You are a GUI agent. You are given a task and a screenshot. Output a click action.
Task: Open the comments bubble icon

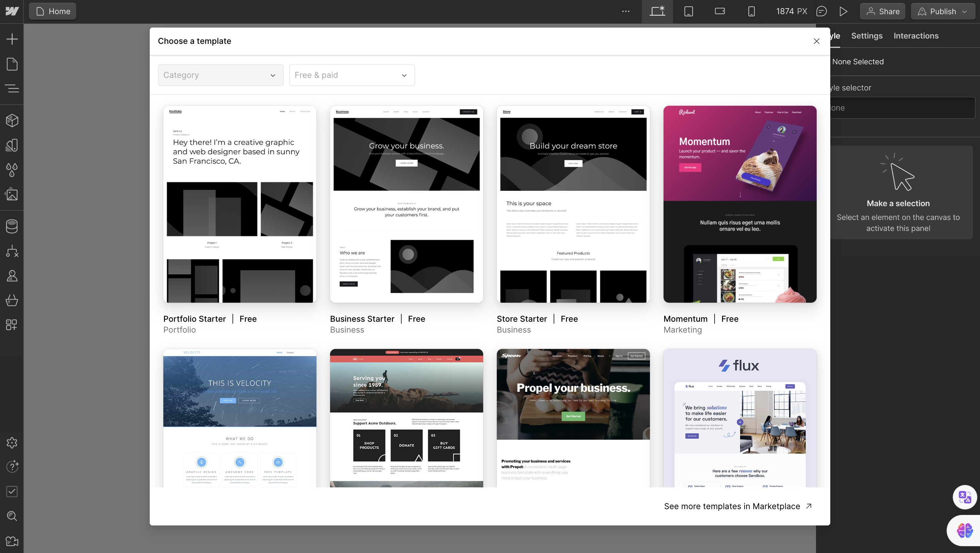tap(821, 12)
